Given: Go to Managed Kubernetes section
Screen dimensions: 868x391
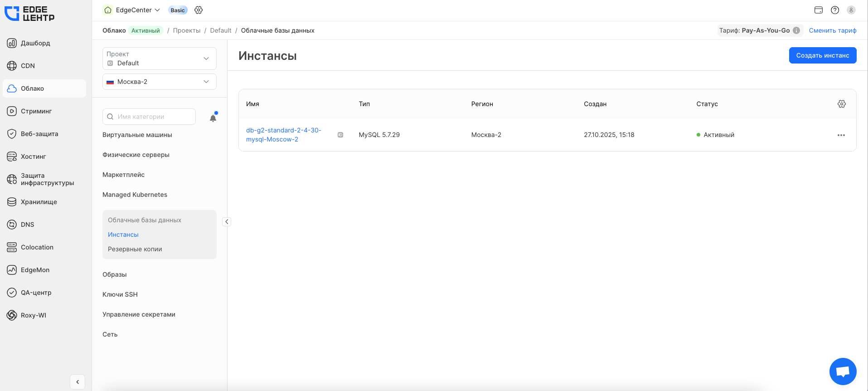Looking at the screenshot, I should coord(135,195).
